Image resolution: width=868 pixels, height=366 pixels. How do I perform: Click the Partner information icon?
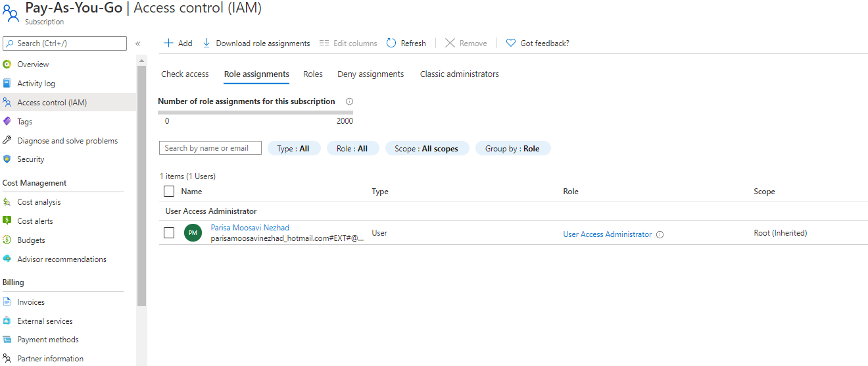pos(7,359)
